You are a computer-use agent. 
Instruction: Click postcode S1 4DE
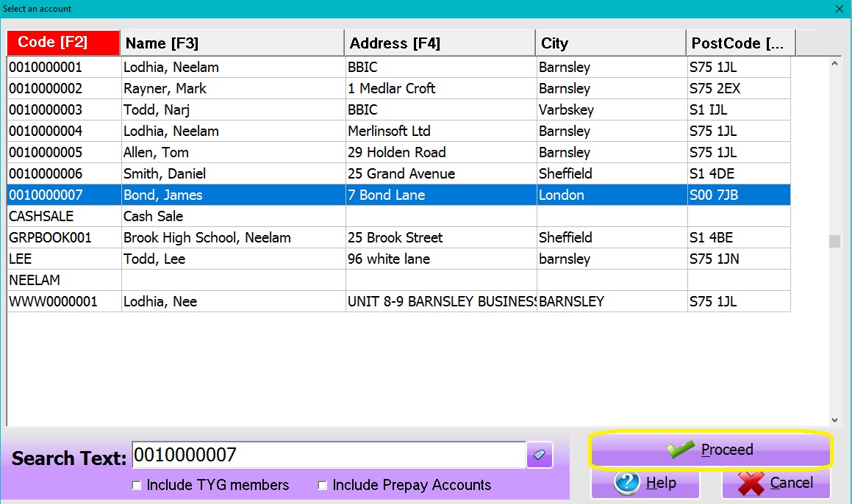click(x=712, y=174)
